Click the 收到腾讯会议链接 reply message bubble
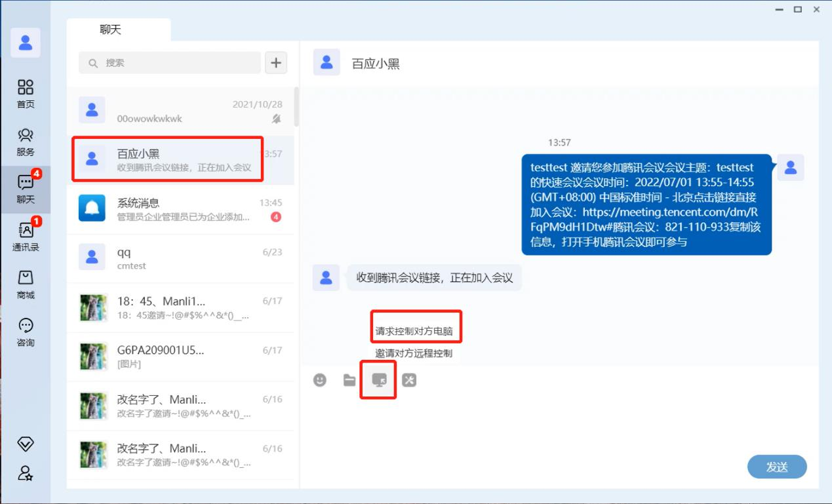This screenshot has height=504, width=832. [x=434, y=278]
